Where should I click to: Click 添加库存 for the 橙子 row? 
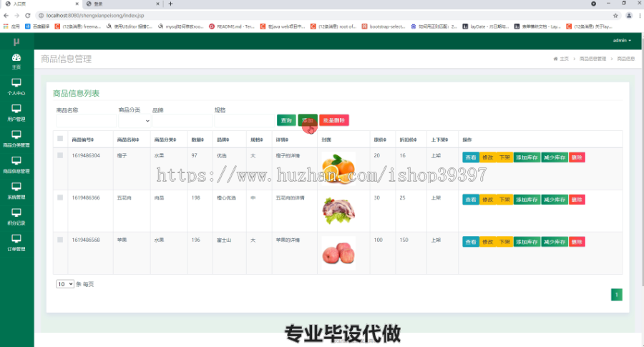pyautogui.click(x=527, y=157)
